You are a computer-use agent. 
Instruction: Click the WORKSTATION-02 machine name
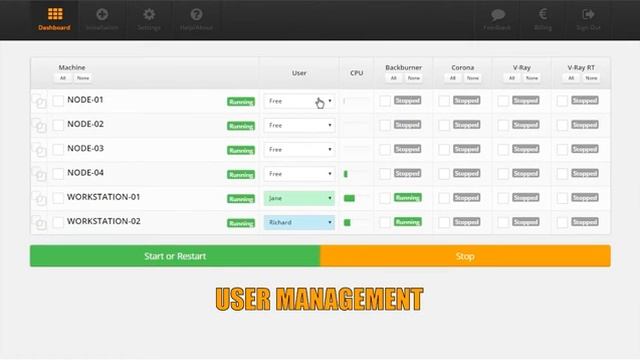[x=104, y=221]
